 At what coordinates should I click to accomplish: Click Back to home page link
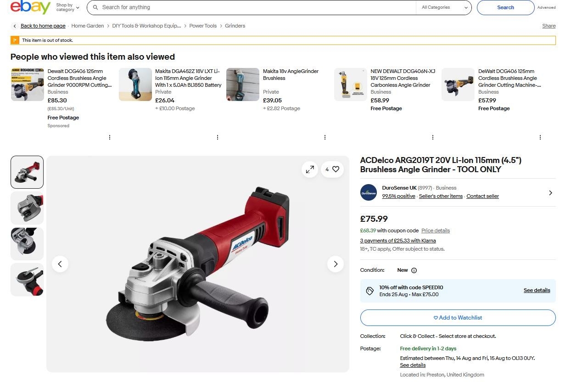(43, 26)
